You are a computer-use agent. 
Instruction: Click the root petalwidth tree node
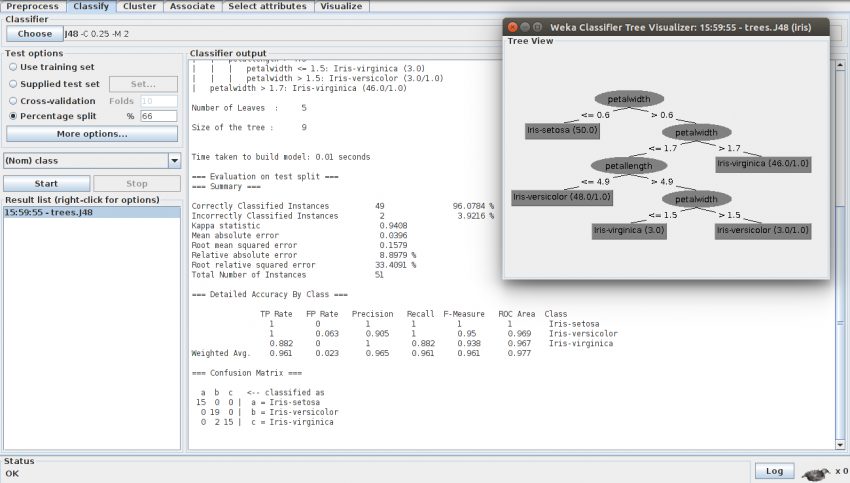[629, 98]
